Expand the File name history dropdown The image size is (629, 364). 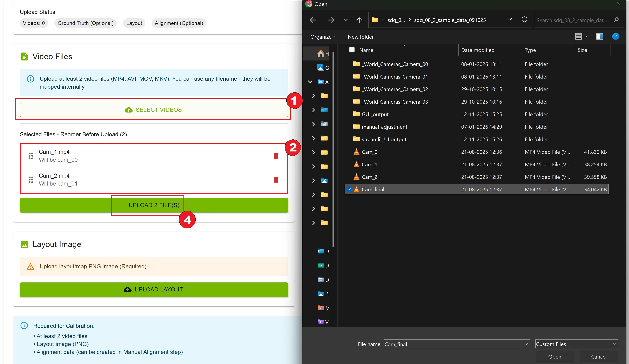coord(526,344)
